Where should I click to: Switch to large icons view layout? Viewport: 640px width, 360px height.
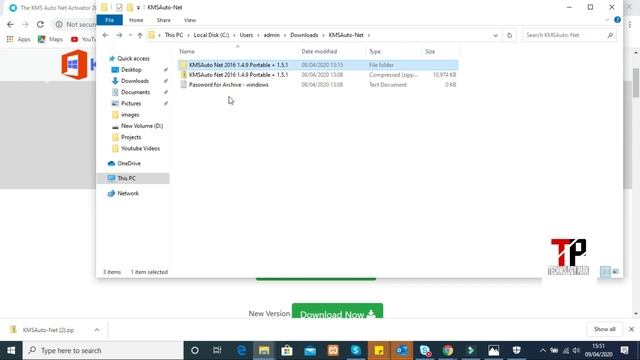(x=615, y=271)
